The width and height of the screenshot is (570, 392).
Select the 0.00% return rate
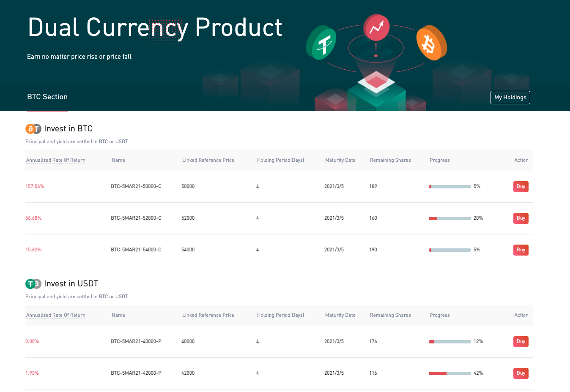coord(32,341)
